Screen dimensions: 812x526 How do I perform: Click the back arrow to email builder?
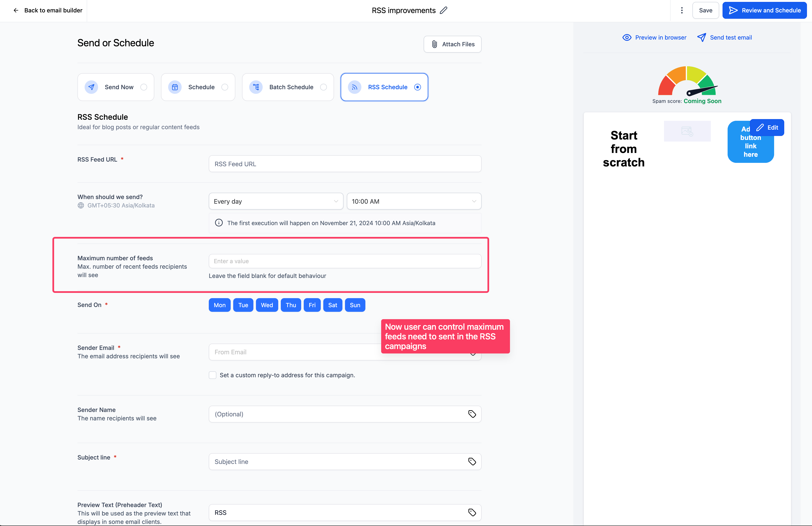tap(16, 10)
